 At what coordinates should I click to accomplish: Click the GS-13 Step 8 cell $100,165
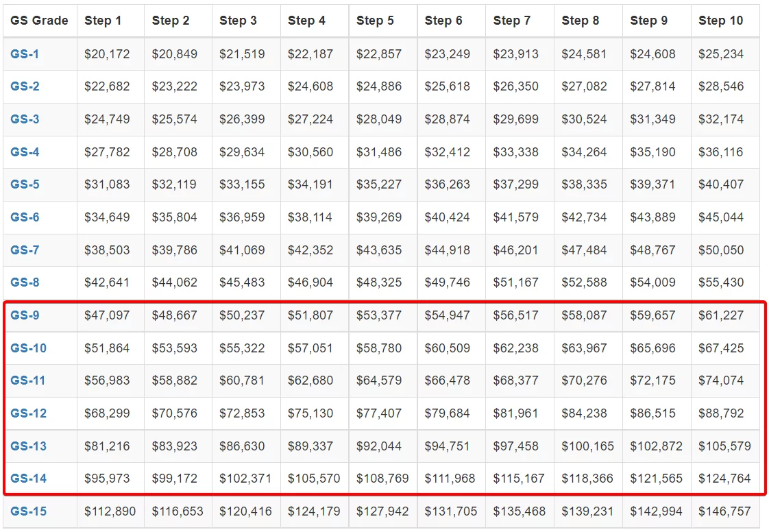[587, 446]
